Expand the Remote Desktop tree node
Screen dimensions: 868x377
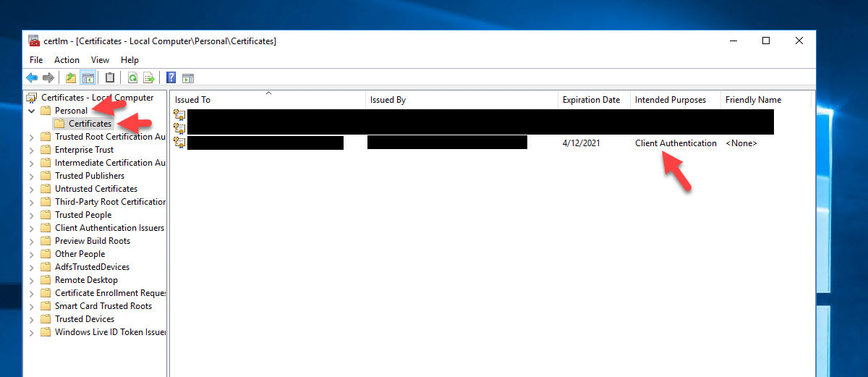pos(31,281)
